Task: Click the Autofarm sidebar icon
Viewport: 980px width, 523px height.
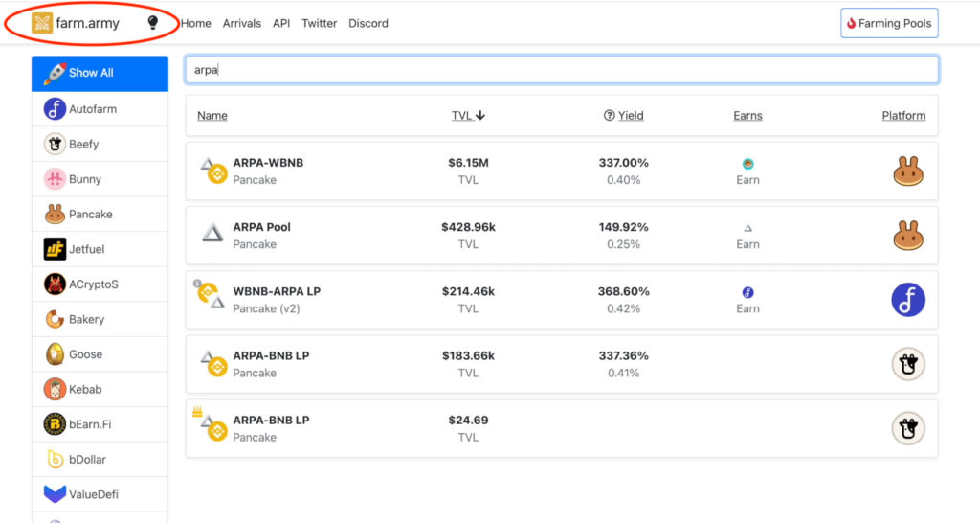Action: click(55, 109)
